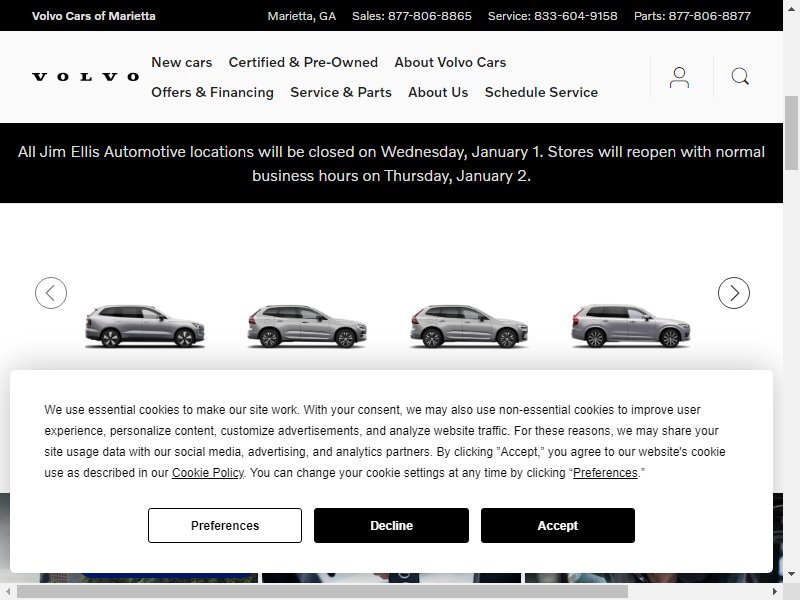The width and height of the screenshot is (800, 600).
Task: Decline non-essential cookies
Action: point(391,526)
